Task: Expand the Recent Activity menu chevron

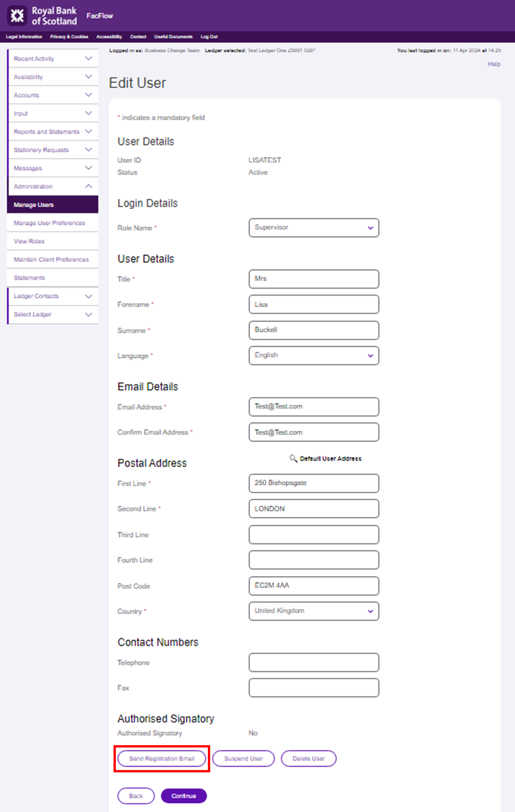Action: coord(88,58)
